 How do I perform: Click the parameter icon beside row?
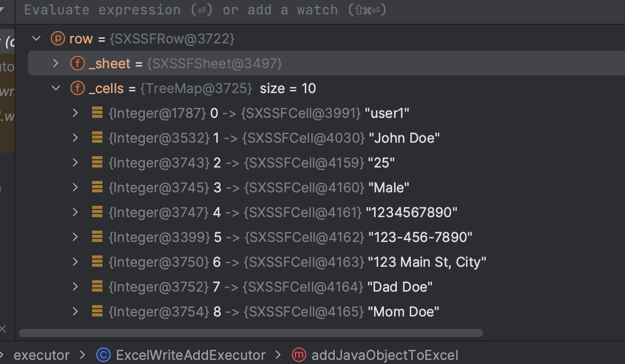(x=57, y=39)
